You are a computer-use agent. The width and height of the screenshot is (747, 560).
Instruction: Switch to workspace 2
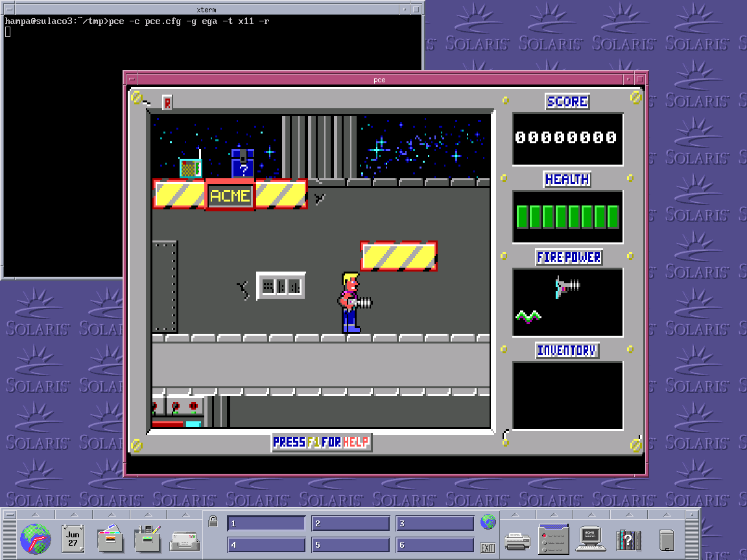coord(350,523)
